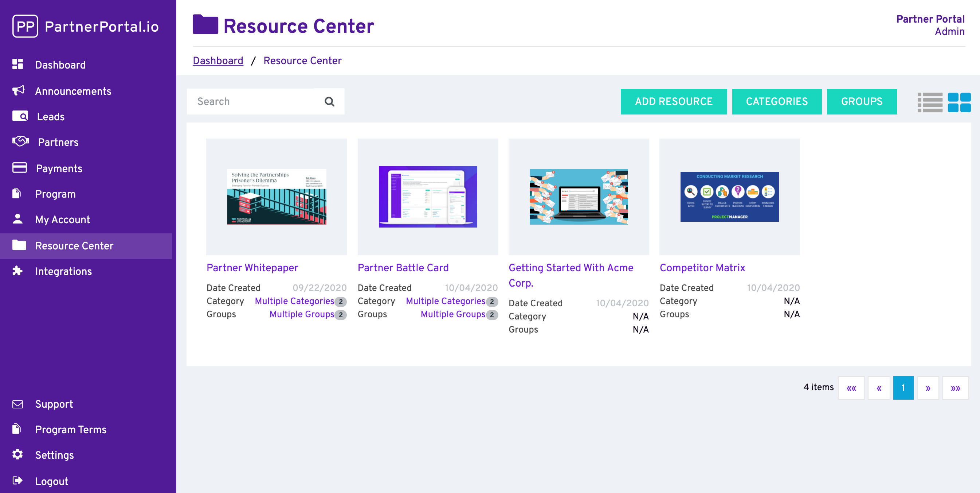Click the Integrations puzzle icon
The height and width of the screenshot is (493, 980).
(18, 271)
